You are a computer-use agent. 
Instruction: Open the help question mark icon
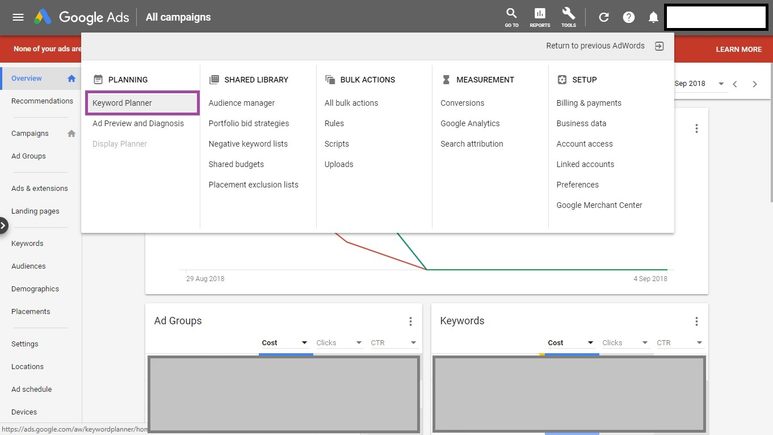point(629,17)
